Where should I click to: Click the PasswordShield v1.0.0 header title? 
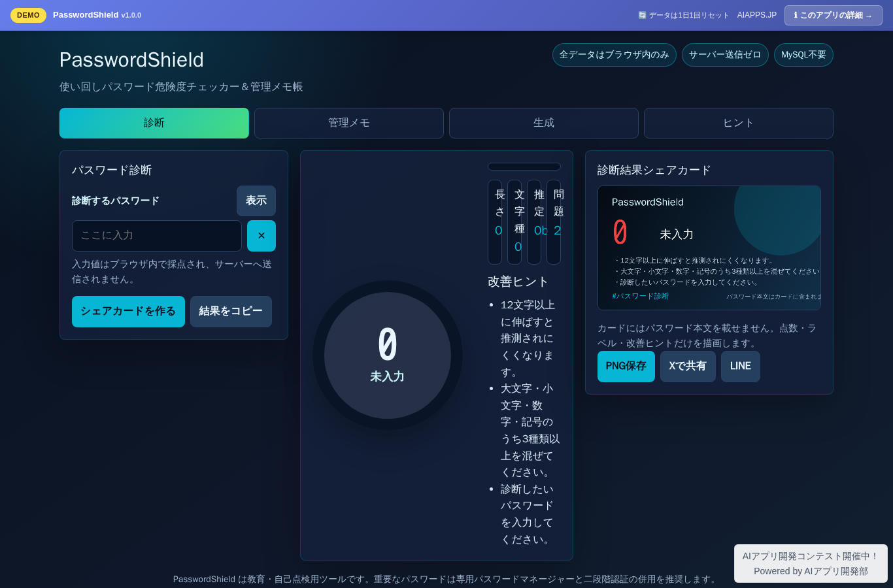click(97, 15)
